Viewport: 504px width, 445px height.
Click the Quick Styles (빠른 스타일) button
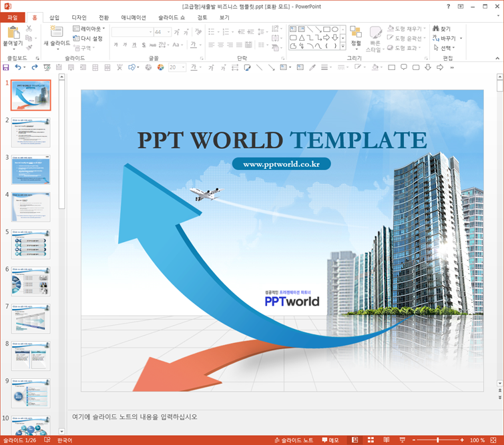(374, 39)
